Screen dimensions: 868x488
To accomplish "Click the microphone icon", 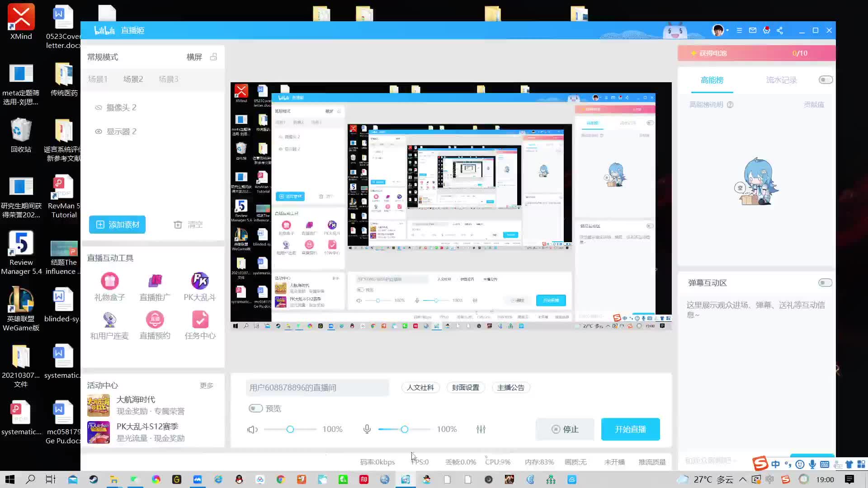I will pyautogui.click(x=367, y=429).
